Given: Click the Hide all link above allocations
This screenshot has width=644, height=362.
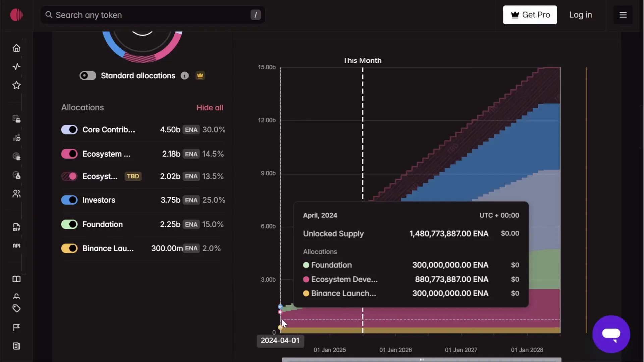Looking at the screenshot, I should (x=210, y=107).
